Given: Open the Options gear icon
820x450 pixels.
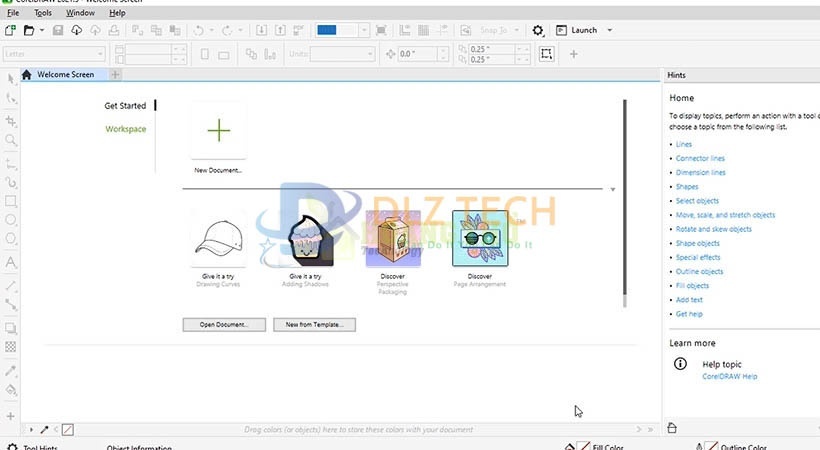Looking at the screenshot, I should pyautogui.click(x=538, y=31).
